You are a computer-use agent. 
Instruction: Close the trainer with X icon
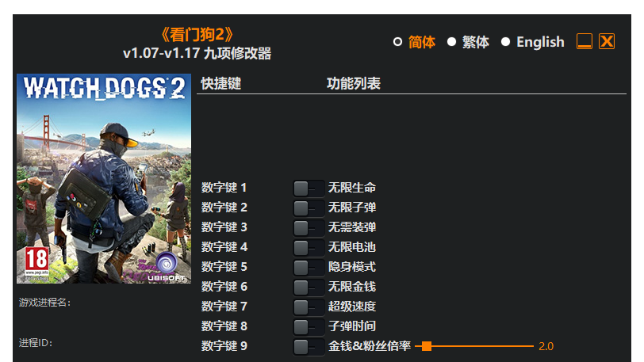coord(607,41)
